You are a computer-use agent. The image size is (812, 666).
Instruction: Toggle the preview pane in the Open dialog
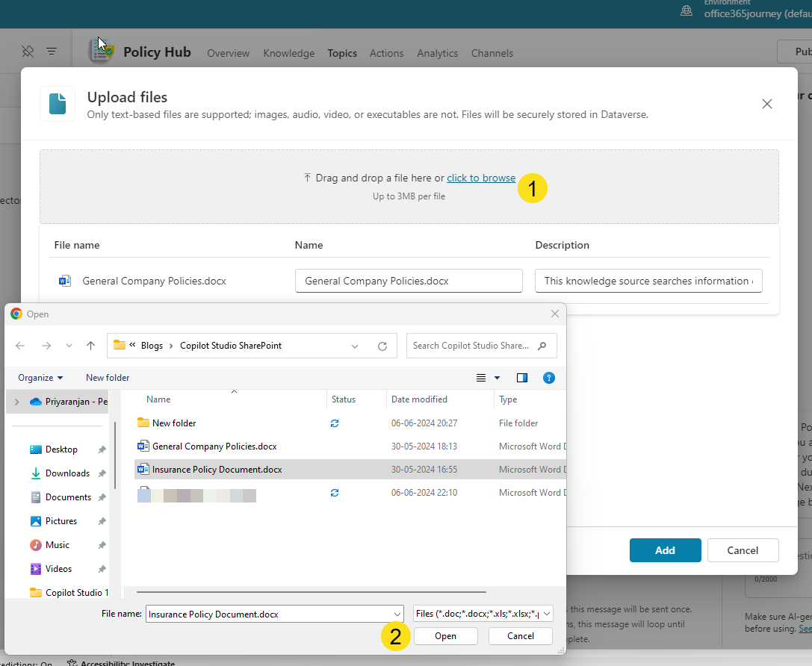point(521,378)
